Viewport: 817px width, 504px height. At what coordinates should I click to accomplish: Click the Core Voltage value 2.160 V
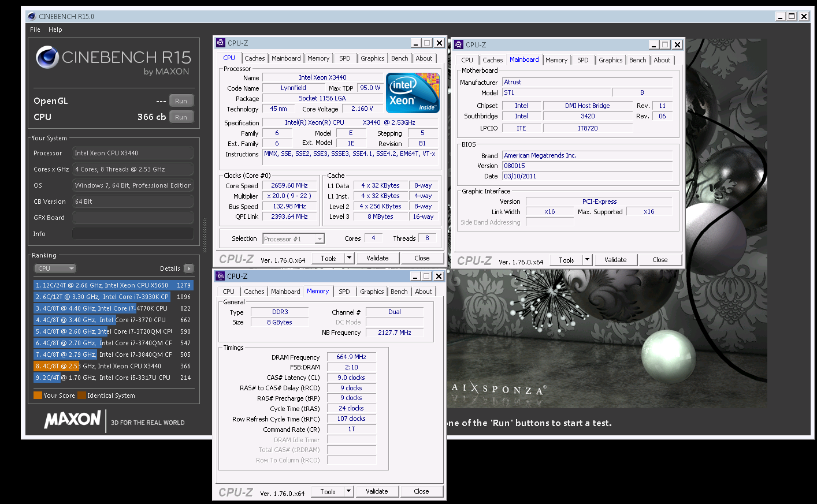362,109
